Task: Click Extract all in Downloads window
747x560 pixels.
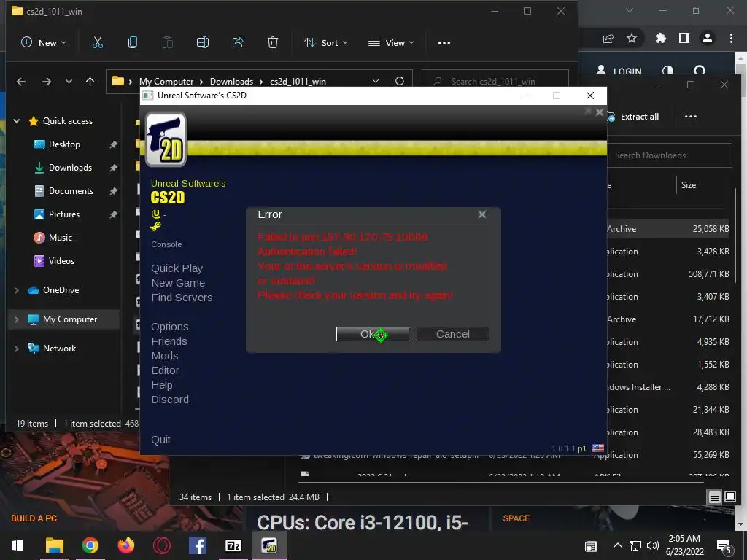Action: (x=634, y=117)
